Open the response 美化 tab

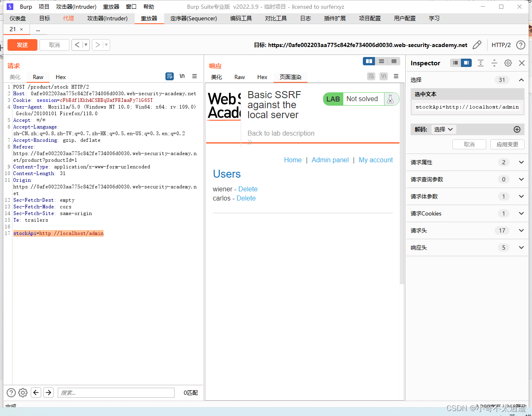point(217,77)
